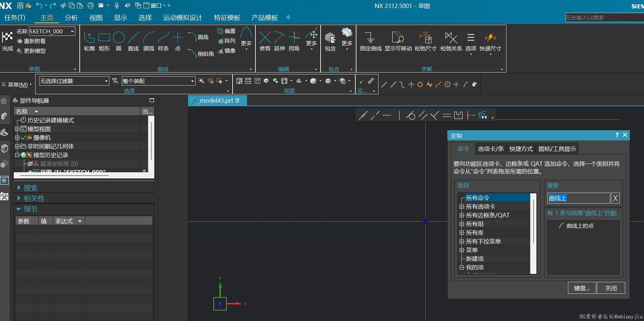Viewport: 644px width, 321px height.
Task: Click the Customize dialog search input field
Action: 579,198
